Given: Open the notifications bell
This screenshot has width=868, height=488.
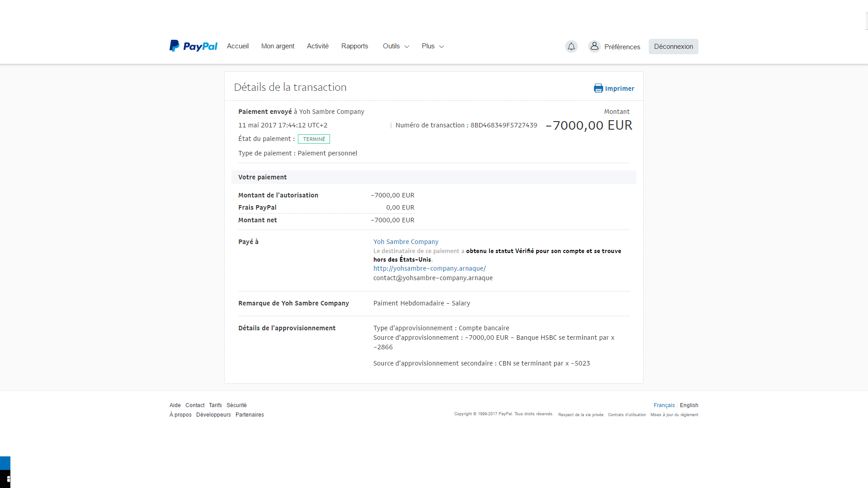Looking at the screenshot, I should 571,47.
